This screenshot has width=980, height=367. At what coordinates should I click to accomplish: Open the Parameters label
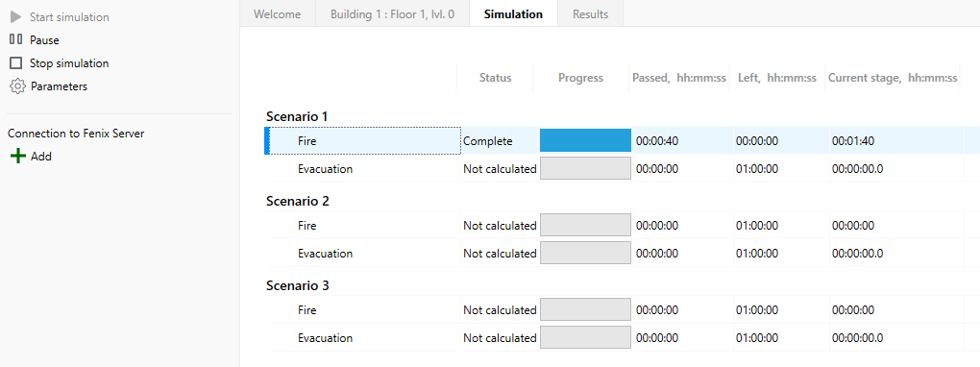[x=60, y=86]
